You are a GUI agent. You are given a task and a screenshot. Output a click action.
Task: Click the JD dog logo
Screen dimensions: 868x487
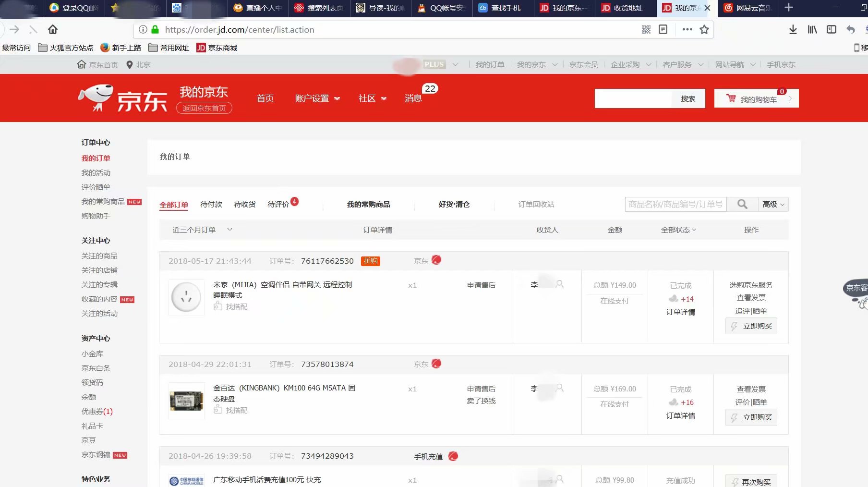[x=96, y=97]
